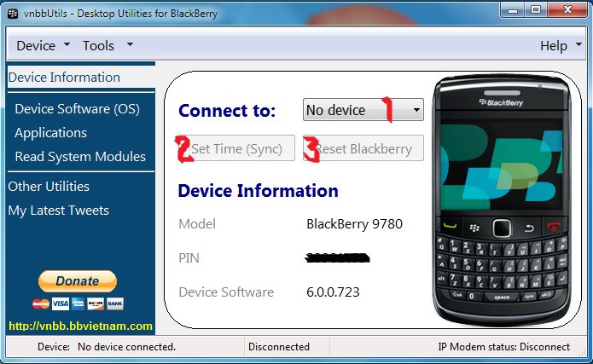Open the Tools menu
The width and height of the screenshot is (593, 364).
98,46
